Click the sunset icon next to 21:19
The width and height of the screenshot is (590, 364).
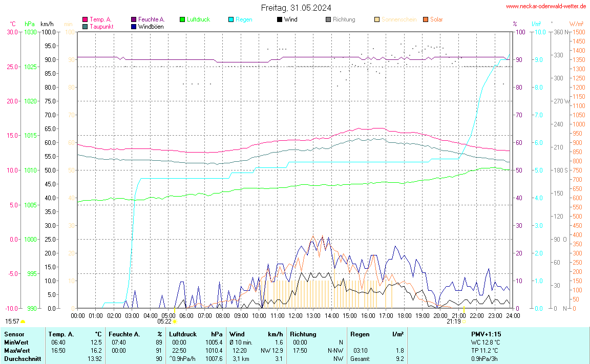465,322
